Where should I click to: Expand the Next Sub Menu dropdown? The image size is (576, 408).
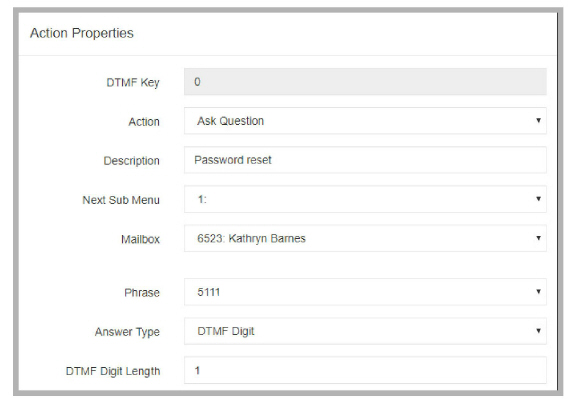365,199
